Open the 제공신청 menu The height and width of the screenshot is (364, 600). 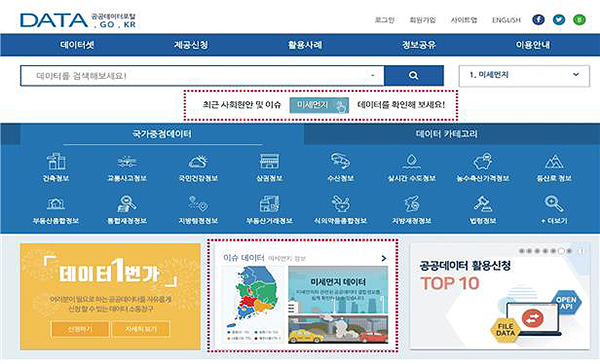click(x=191, y=45)
